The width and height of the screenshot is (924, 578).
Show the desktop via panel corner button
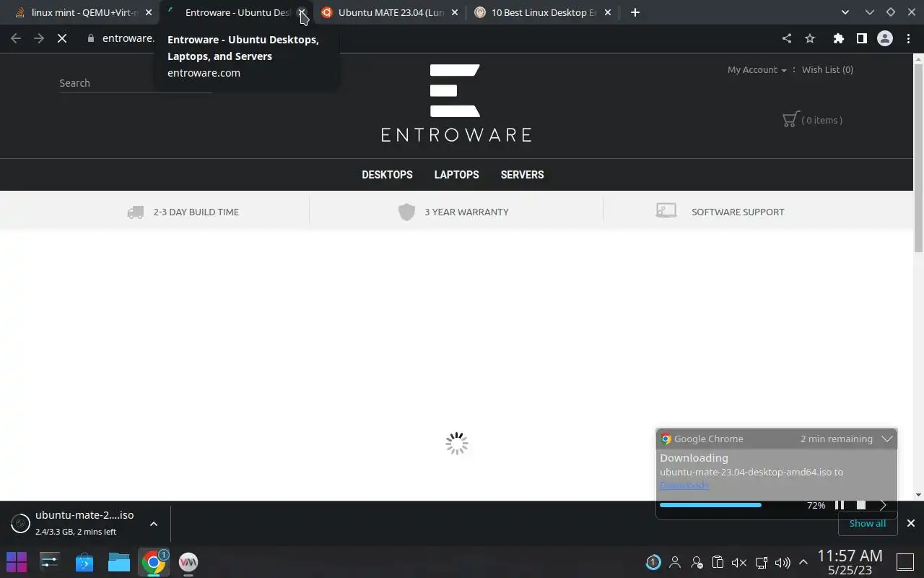tap(905, 561)
